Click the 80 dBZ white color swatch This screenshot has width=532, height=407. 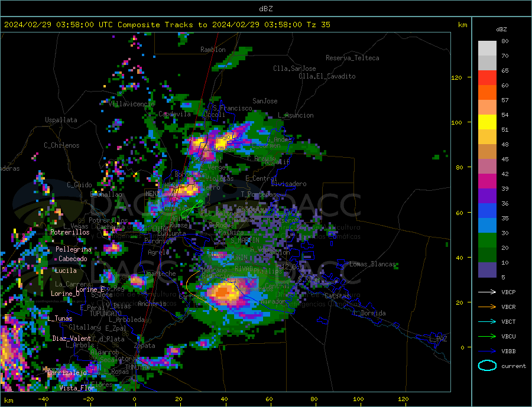487,48
